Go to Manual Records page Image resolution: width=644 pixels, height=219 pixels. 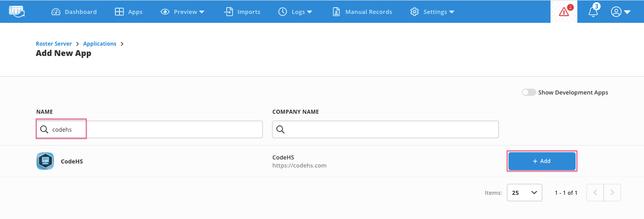click(362, 12)
